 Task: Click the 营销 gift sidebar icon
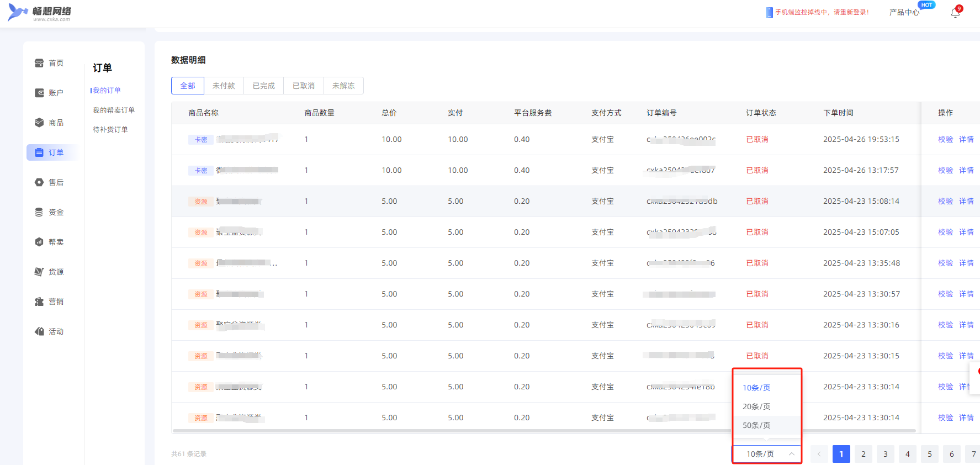(39, 302)
